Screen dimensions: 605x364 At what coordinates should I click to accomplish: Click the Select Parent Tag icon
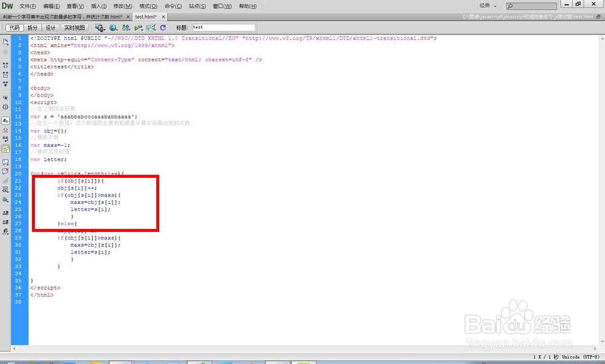(x=5, y=98)
